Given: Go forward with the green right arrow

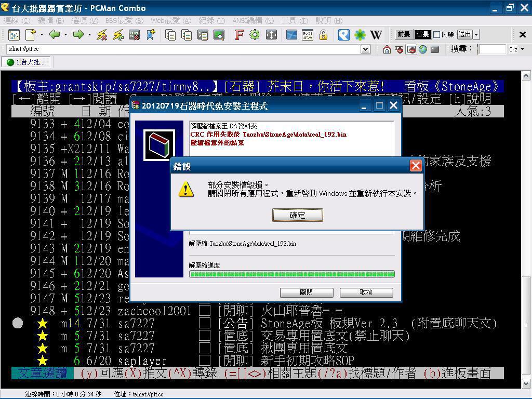Looking at the screenshot, I should [x=78, y=35].
